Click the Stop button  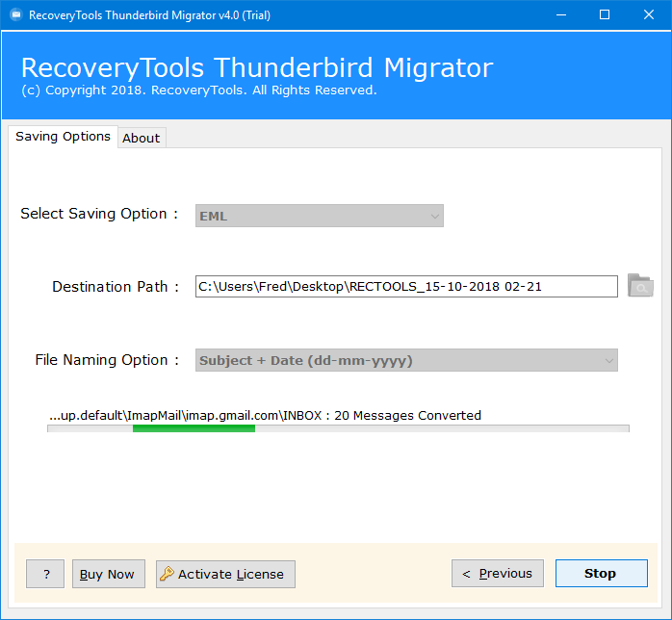click(x=602, y=573)
